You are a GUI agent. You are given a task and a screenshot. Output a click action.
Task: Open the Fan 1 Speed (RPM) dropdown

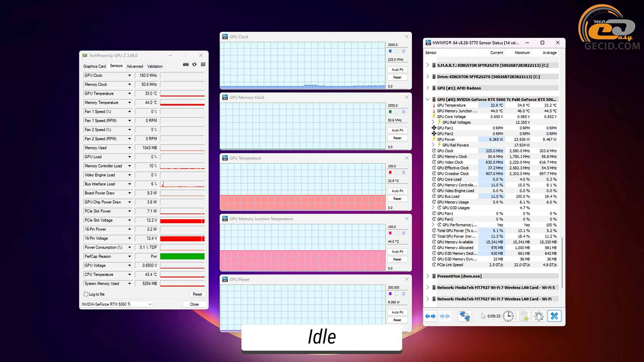129,121
